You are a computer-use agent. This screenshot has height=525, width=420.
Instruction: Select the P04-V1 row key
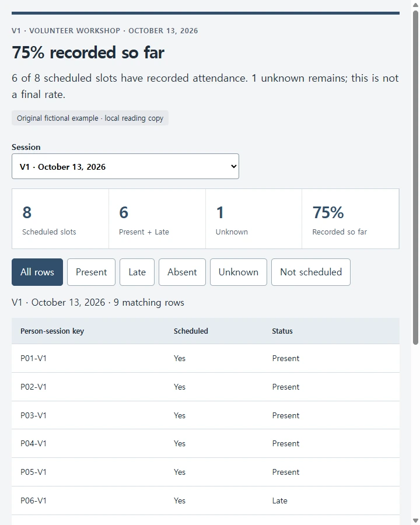click(33, 443)
